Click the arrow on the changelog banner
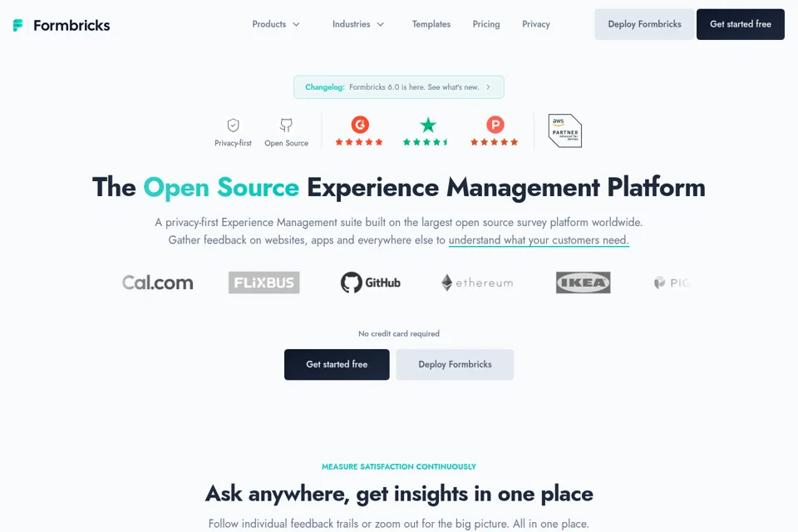The width and height of the screenshot is (798, 532). (488, 87)
